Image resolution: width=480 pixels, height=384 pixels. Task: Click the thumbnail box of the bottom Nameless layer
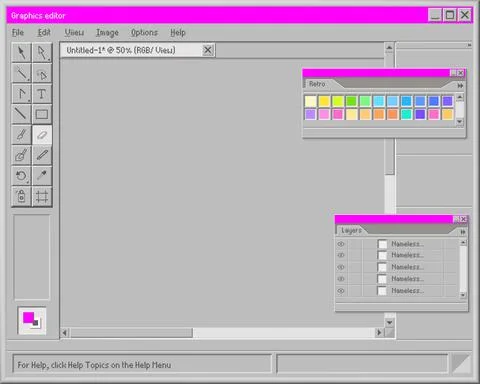pos(382,291)
